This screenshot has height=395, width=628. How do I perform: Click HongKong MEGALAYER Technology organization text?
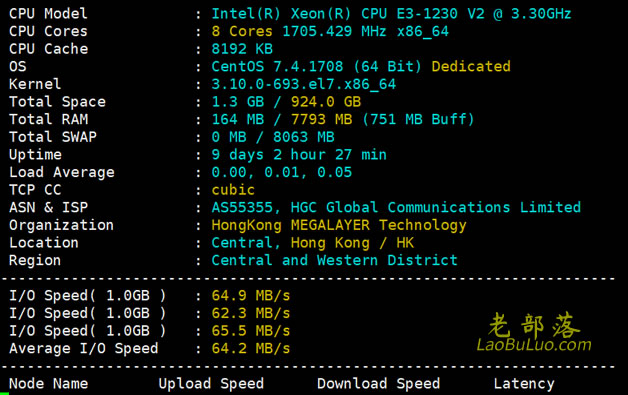tap(339, 226)
